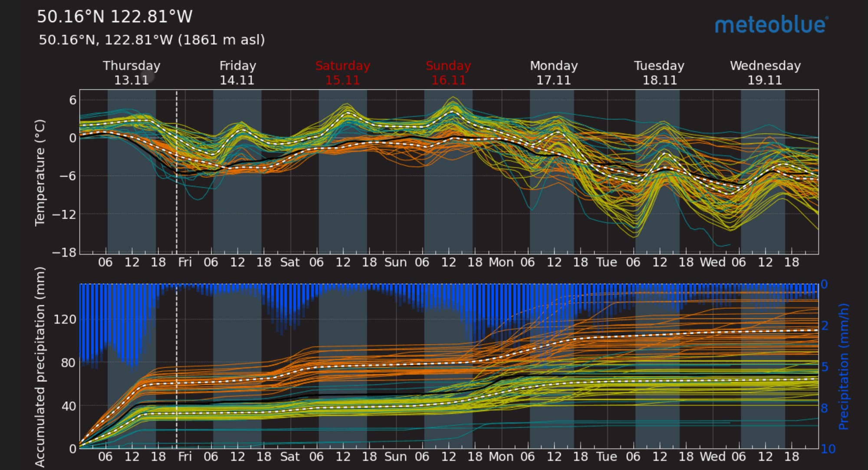Select the Wednesday 19.11 day label
This screenshot has height=470, width=868.
tap(765, 73)
